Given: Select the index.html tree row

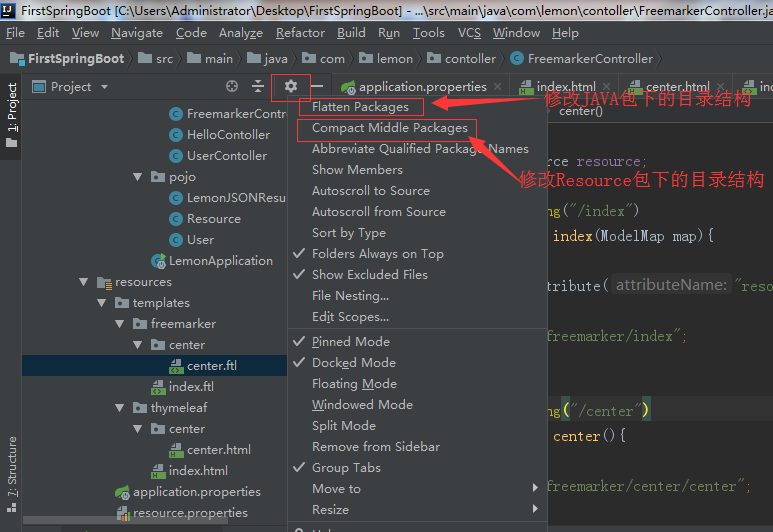Looking at the screenshot, I should [x=154, y=471].
